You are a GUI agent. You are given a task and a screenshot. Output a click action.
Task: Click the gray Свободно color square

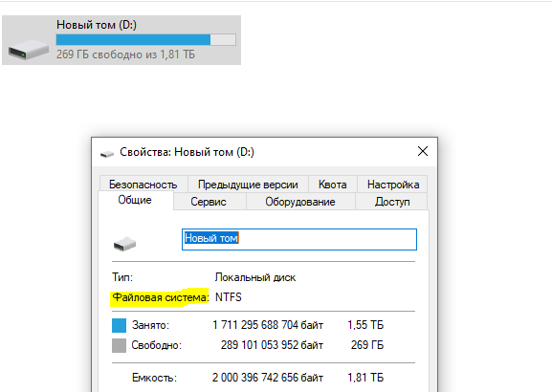point(119,345)
